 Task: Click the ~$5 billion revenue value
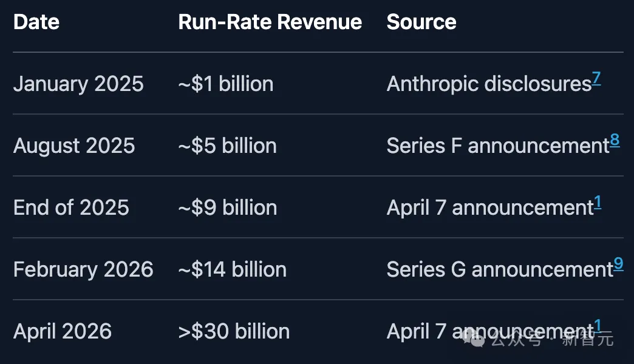click(227, 146)
